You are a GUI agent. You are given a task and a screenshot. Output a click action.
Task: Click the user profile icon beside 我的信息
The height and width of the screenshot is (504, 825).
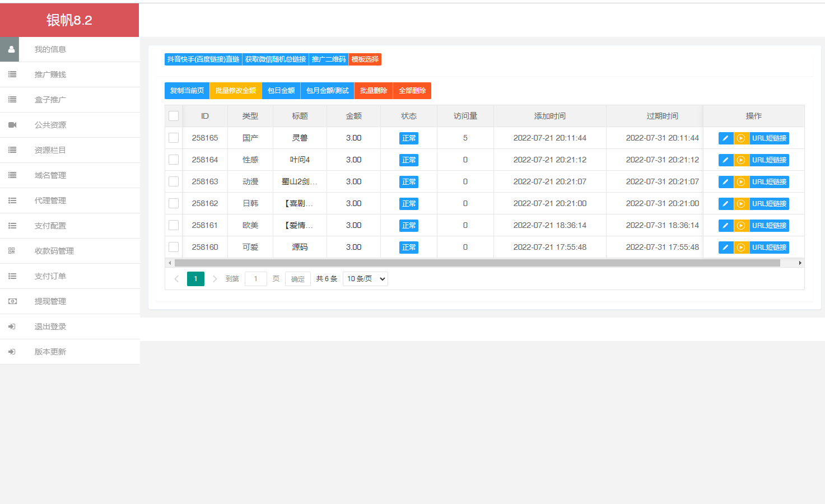click(11, 49)
